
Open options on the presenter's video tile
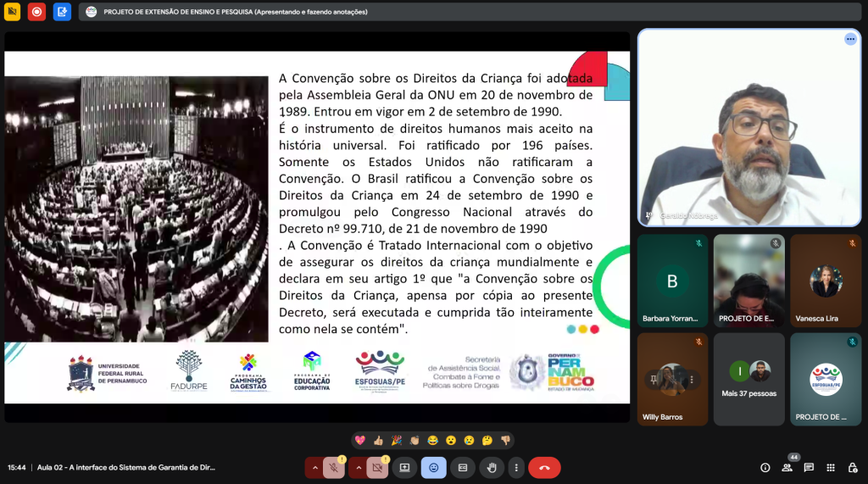pyautogui.click(x=850, y=39)
